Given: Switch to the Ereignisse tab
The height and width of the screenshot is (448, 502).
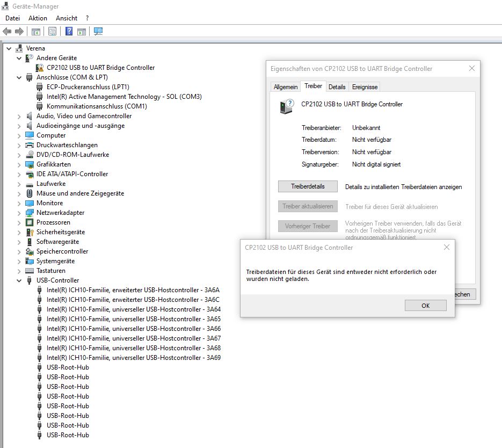Looking at the screenshot, I should point(365,86).
